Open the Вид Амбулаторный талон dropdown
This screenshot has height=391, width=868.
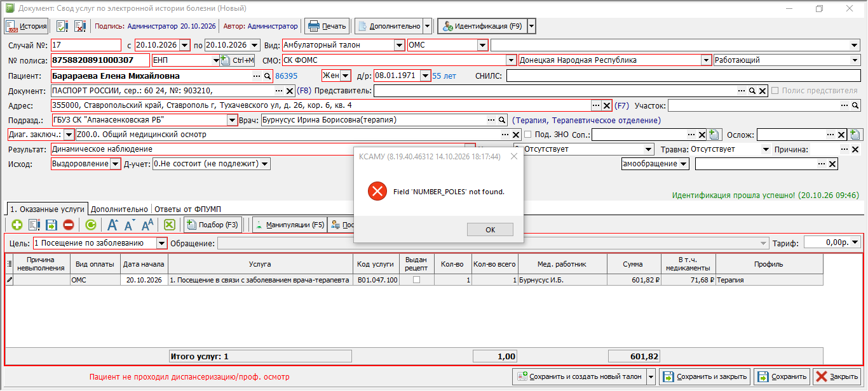pos(399,45)
